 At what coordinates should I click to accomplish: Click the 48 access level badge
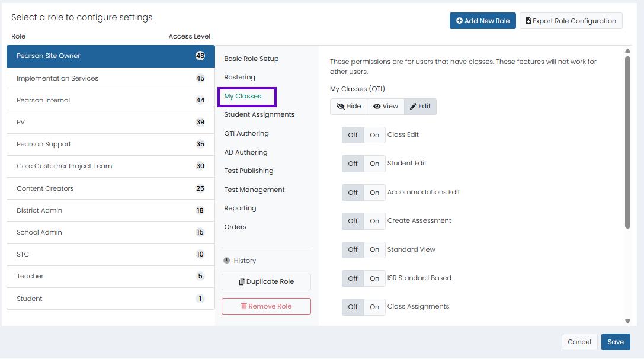tap(200, 56)
